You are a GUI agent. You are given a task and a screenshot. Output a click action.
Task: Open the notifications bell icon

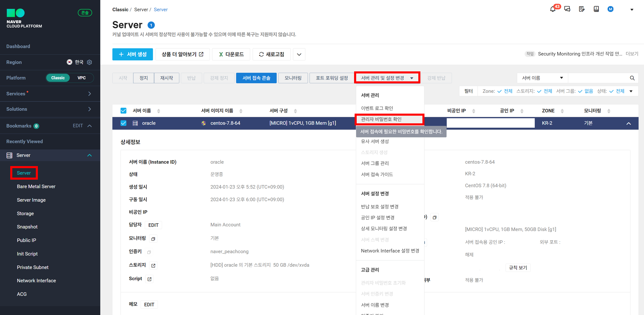click(553, 9)
